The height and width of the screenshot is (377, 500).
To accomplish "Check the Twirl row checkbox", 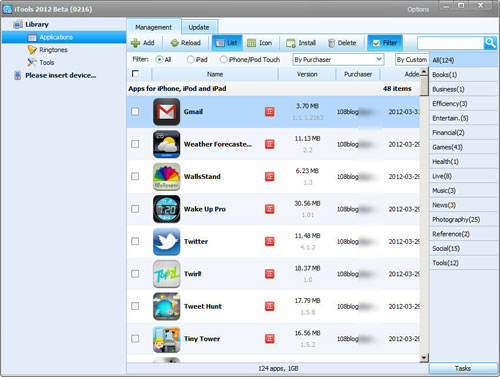I will [135, 274].
